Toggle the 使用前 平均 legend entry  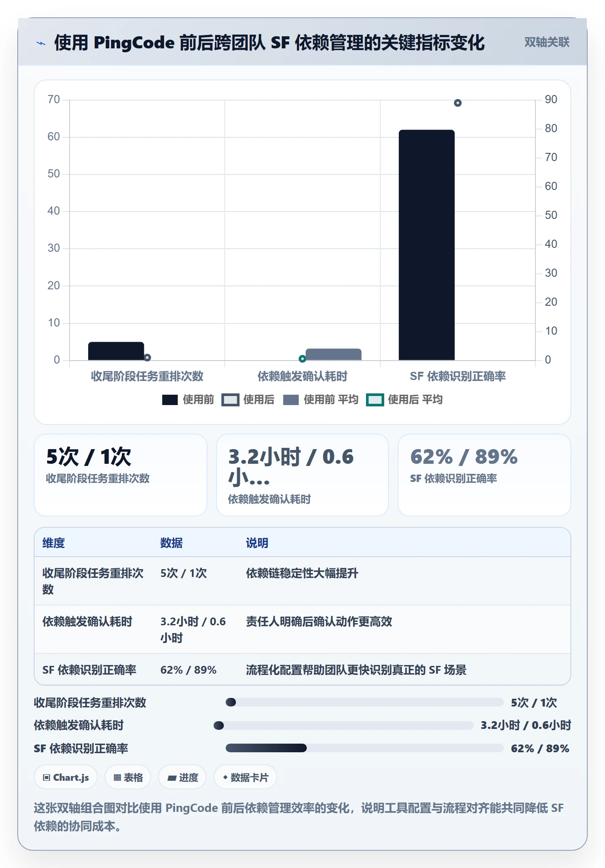click(321, 399)
